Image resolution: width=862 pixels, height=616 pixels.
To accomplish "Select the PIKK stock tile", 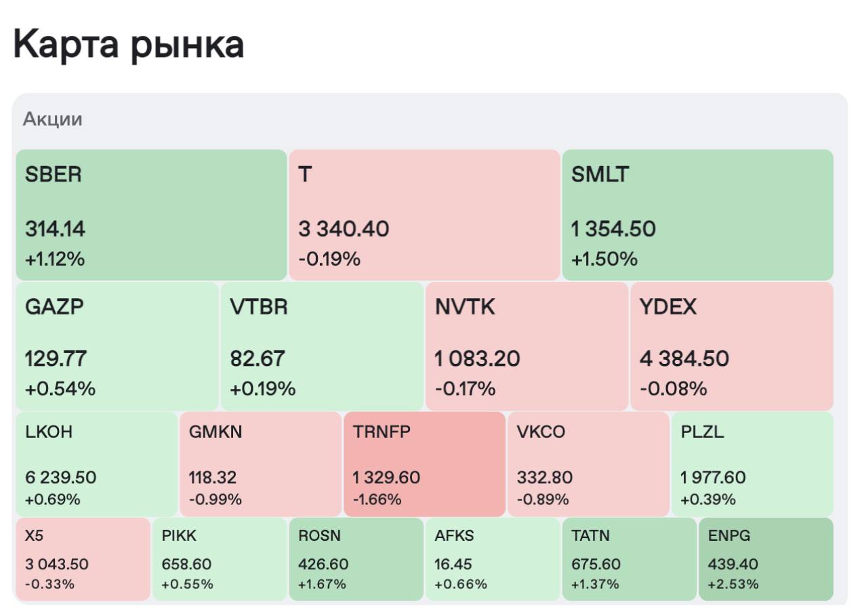I will point(220,559).
